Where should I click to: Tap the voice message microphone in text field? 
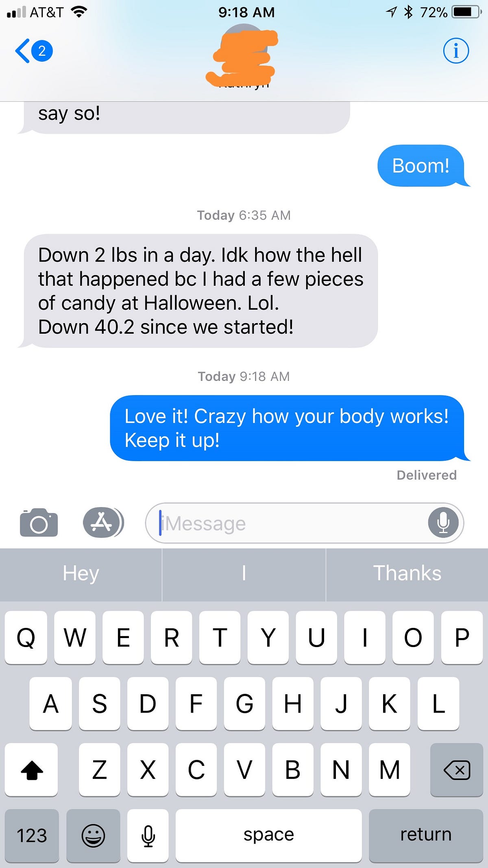[x=443, y=523]
